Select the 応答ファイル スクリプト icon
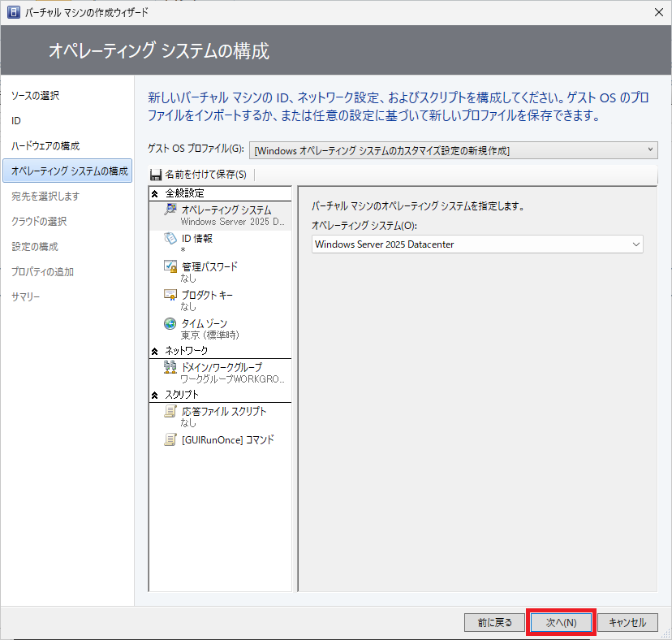The height and width of the screenshot is (640, 672). click(170, 411)
